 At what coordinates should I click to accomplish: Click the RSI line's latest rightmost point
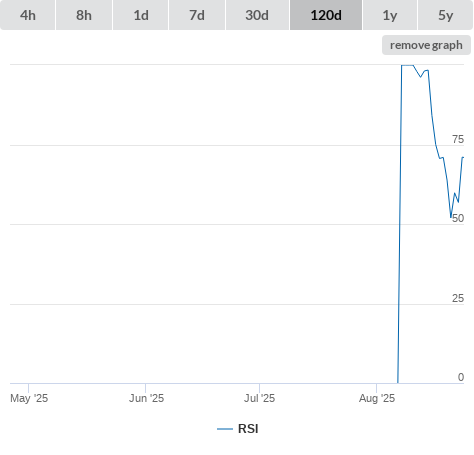463,157
